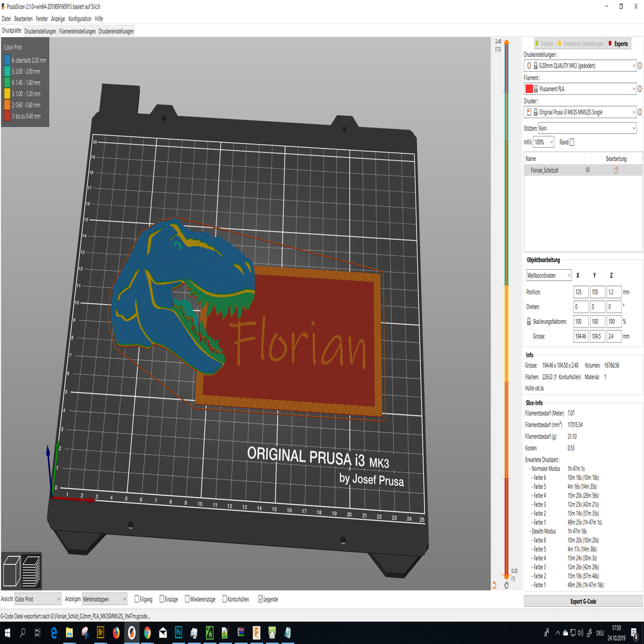This screenshot has height=644, width=644.
Task: Open the Druckeinstellungen profile gear icon
Action: click(x=640, y=65)
